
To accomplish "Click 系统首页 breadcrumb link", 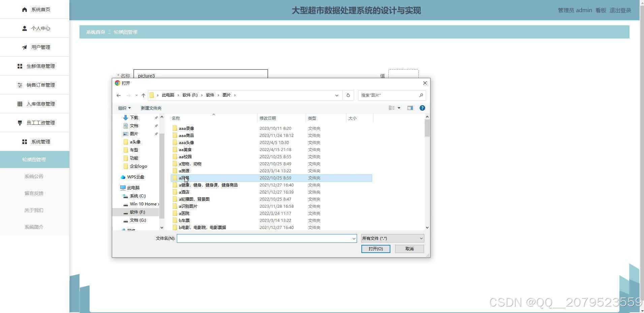I will [x=95, y=32].
